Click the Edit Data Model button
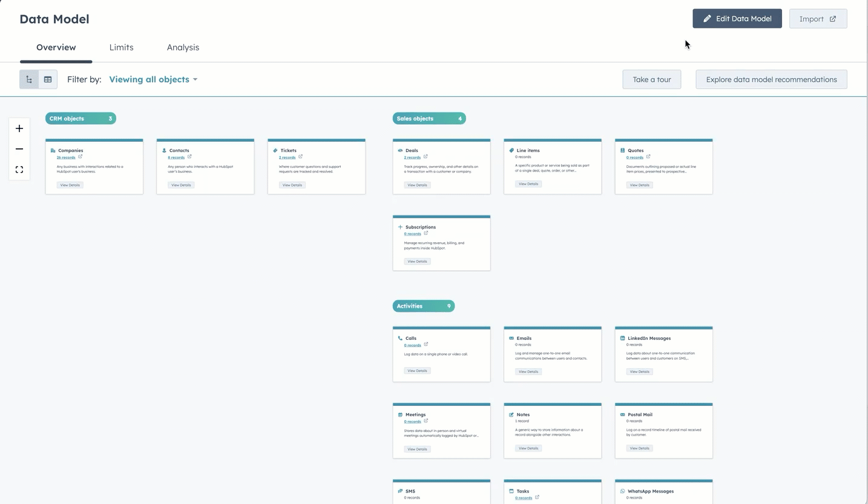The height and width of the screenshot is (504, 868). pos(737,19)
